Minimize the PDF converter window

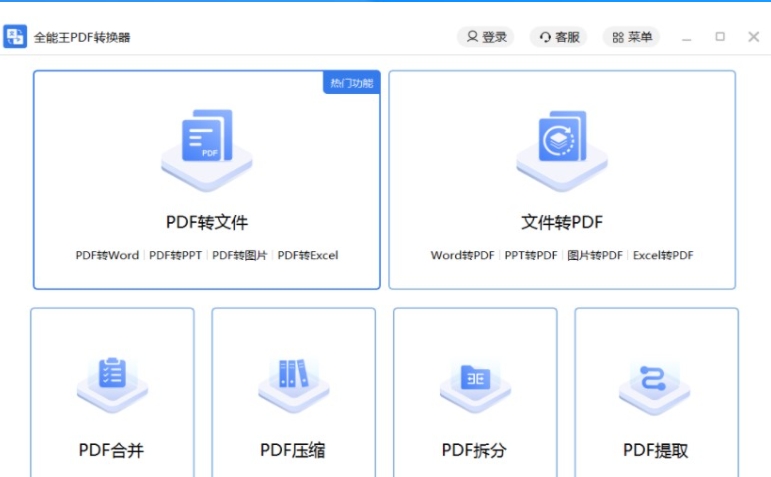687,37
